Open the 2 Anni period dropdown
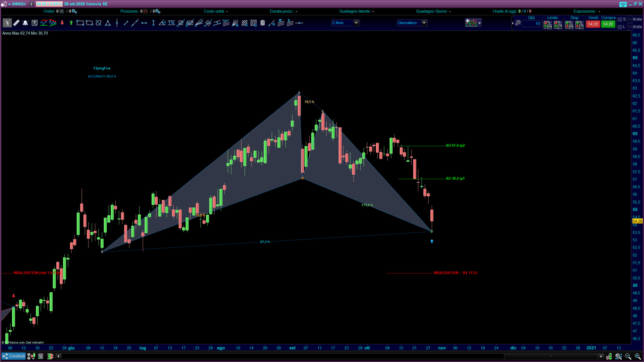This screenshot has height=362, width=644. click(x=356, y=23)
